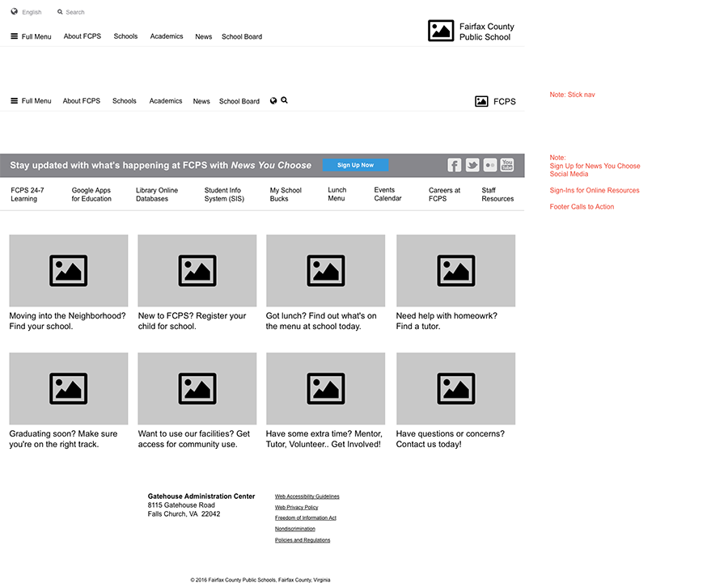
Task: Click the Search field in top header
Action: (74, 12)
